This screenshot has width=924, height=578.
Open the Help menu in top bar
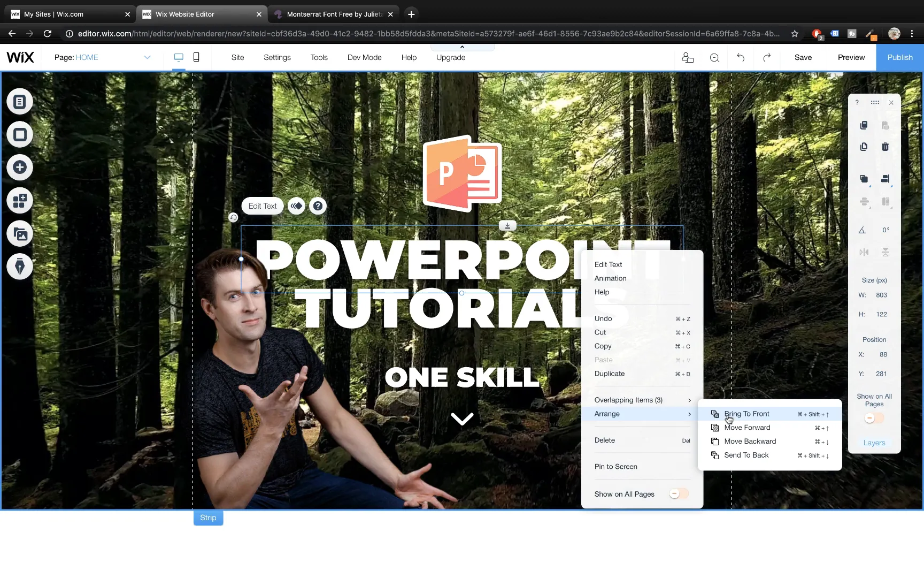tap(409, 57)
